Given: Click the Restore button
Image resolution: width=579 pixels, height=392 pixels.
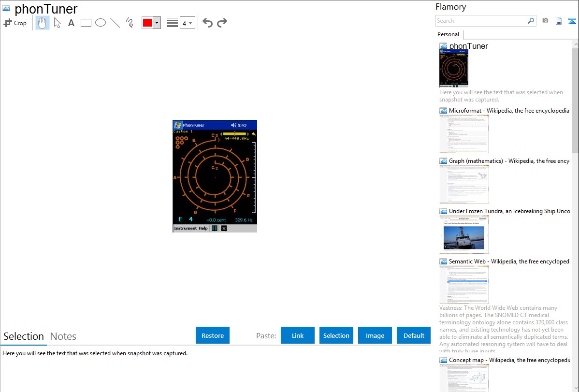Looking at the screenshot, I should coord(213,335).
